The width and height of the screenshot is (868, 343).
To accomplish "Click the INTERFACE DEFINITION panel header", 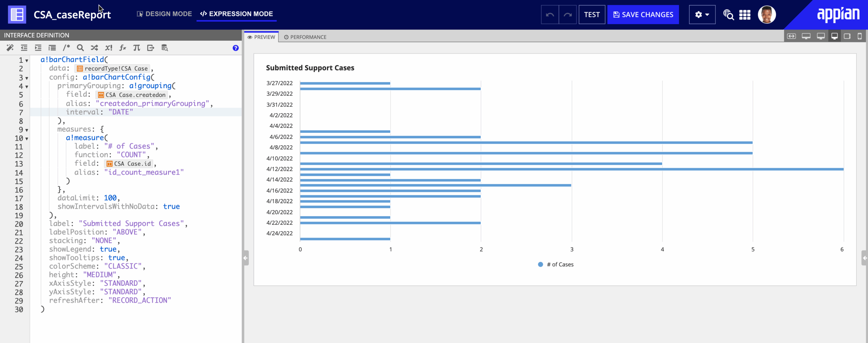I will [37, 35].
